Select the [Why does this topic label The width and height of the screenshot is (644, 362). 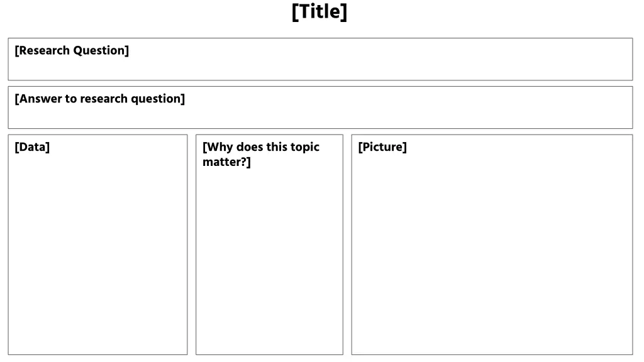(x=261, y=147)
